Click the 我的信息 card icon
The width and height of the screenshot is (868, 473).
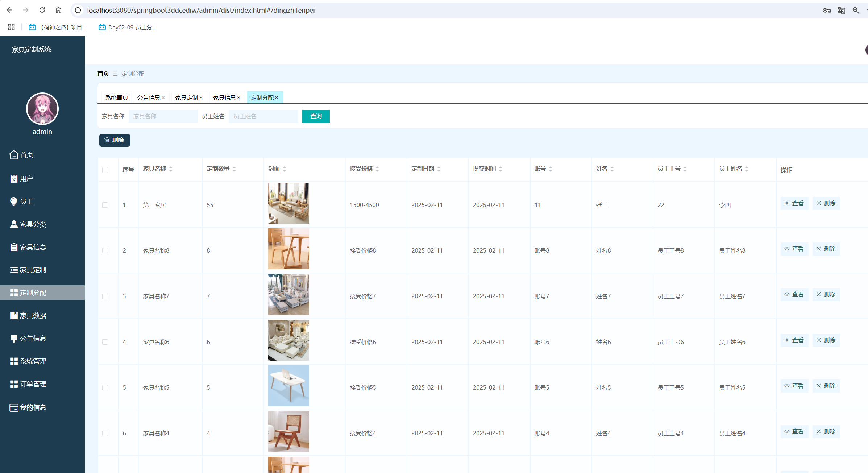14,408
